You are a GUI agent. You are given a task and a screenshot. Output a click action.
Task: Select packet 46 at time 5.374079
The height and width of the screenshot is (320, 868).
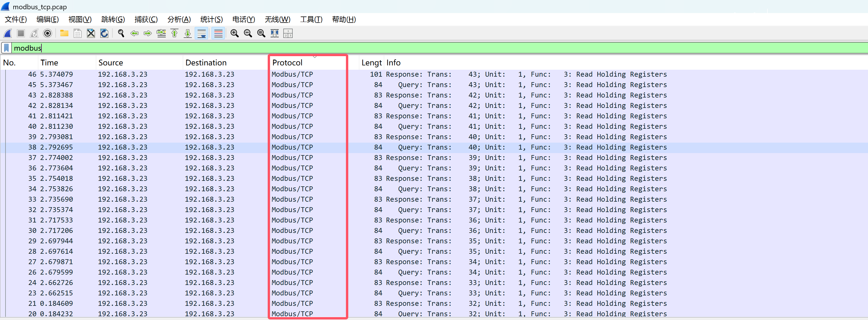(434, 74)
